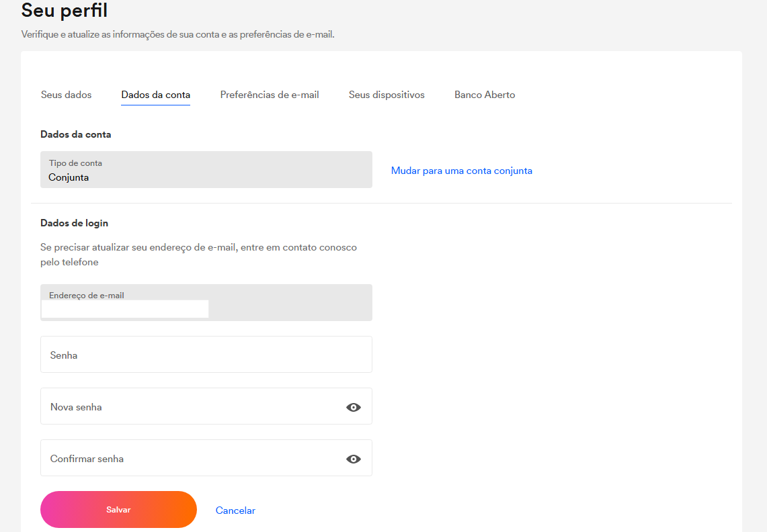Toggle visibility of the Confirmar senha field
767x532 pixels.
pos(354,459)
